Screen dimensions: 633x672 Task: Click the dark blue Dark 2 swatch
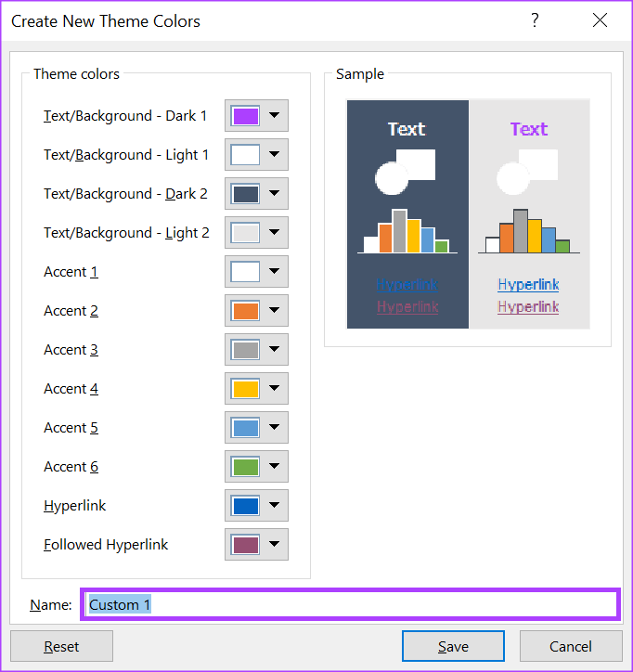pyautogui.click(x=246, y=194)
